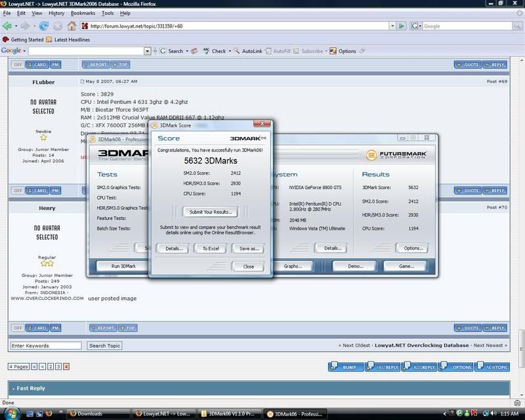Open the View menu
This screenshot has width=525, height=420.
pos(37,13)
